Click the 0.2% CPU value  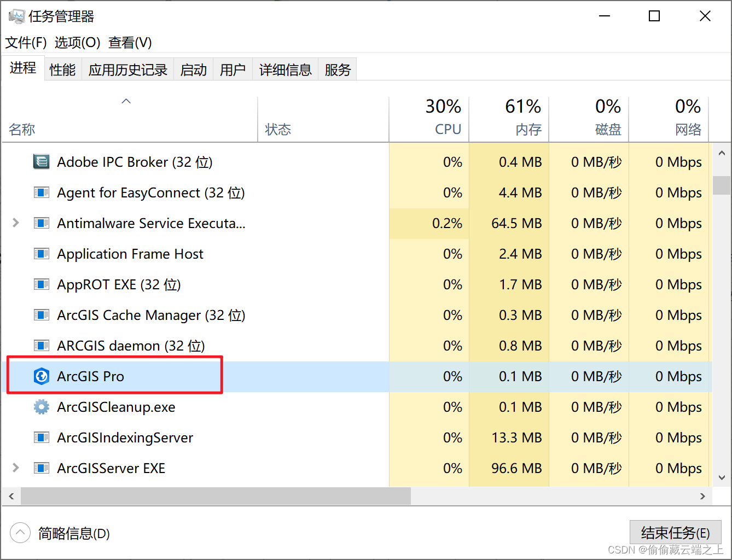pos(447,223)
